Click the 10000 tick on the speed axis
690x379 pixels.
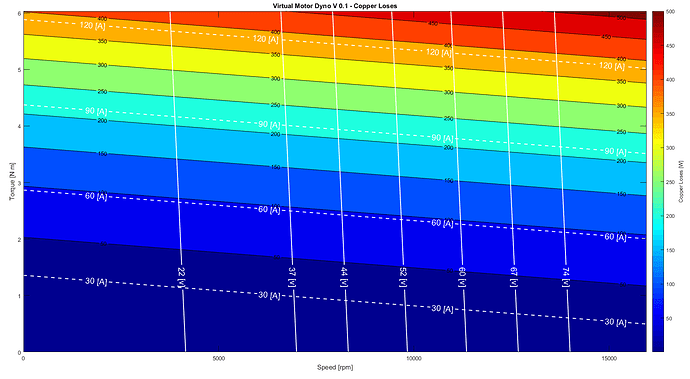414,359
